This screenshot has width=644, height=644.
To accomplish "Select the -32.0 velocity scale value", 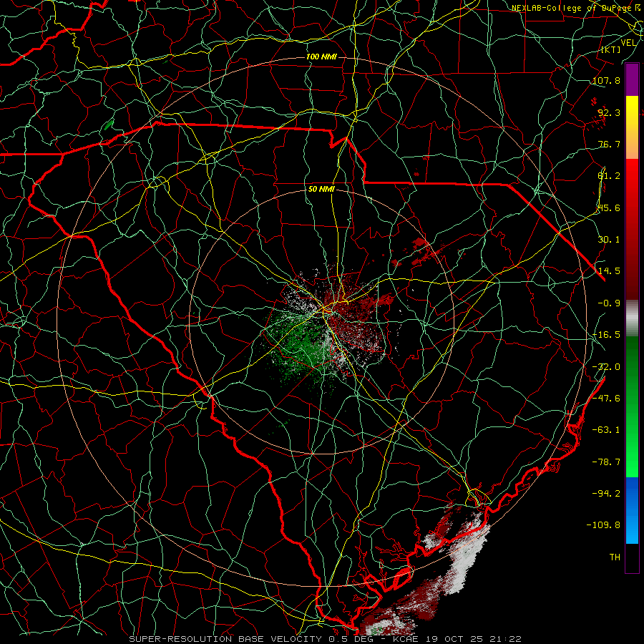I will point(606,367).
